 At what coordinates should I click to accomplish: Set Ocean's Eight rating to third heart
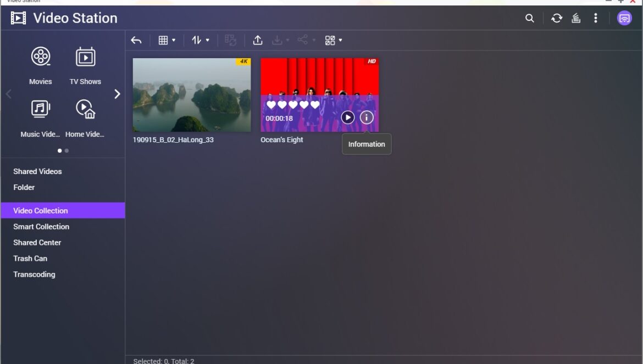293,105
